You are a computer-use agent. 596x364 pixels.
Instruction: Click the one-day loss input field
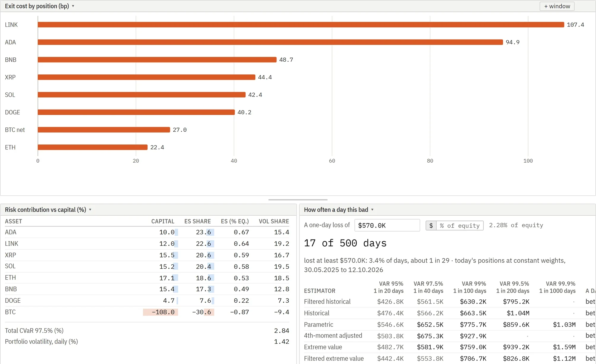click(x=387, y=225)
